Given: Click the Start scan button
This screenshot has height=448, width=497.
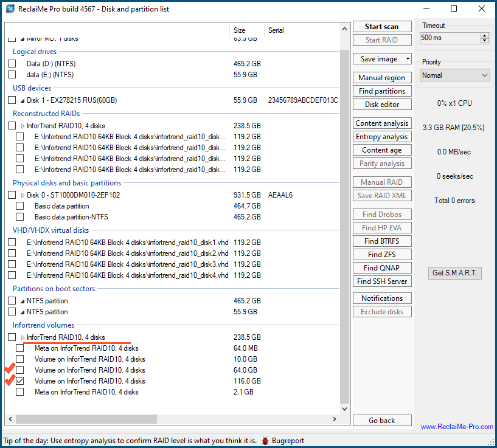Looking at the screenshot, I should pos(382,27).
